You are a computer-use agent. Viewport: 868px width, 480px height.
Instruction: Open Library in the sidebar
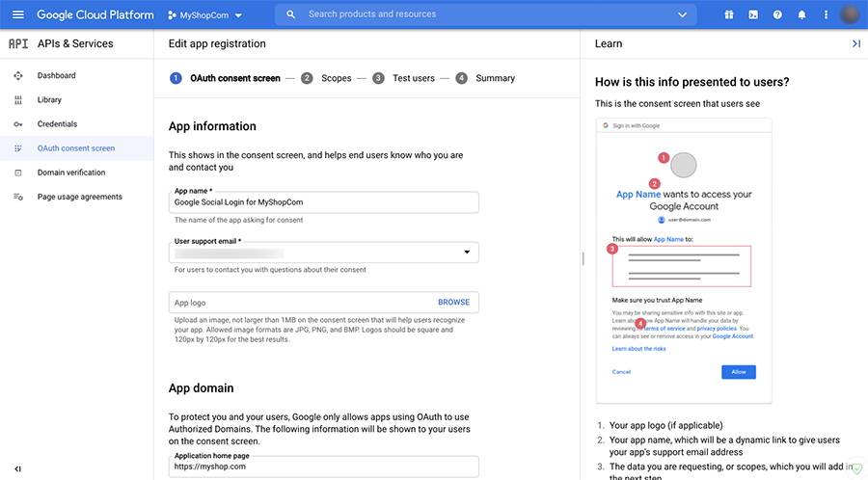pos(49,100)
